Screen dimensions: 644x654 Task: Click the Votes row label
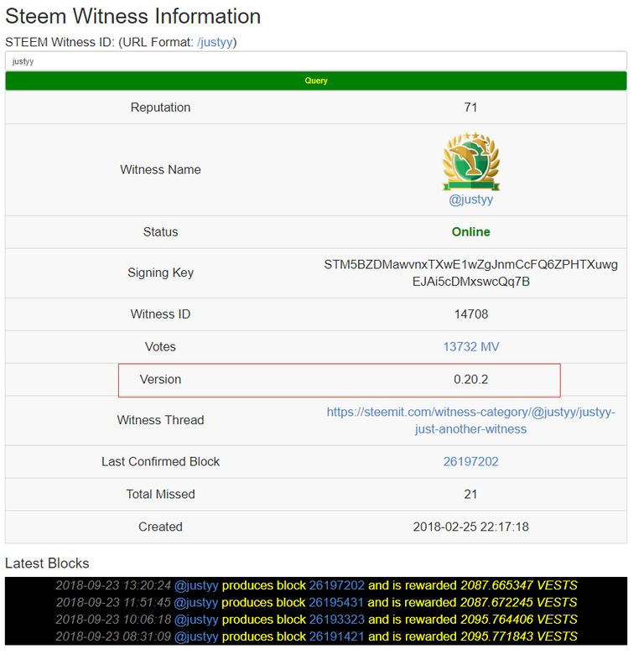[x=161, y=346]
